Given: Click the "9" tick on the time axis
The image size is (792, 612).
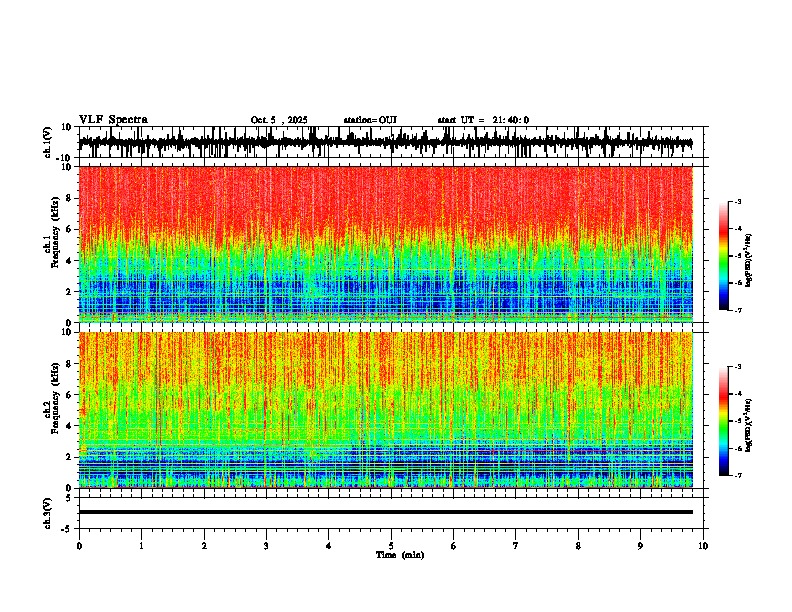Looking at the screenshot, I should [x=640, y=546].
